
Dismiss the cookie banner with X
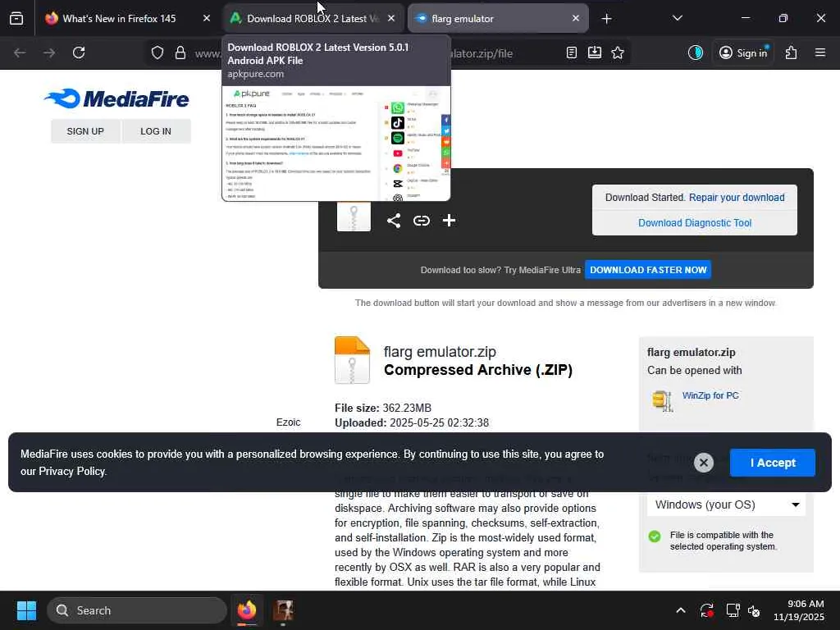click(703, 463)
